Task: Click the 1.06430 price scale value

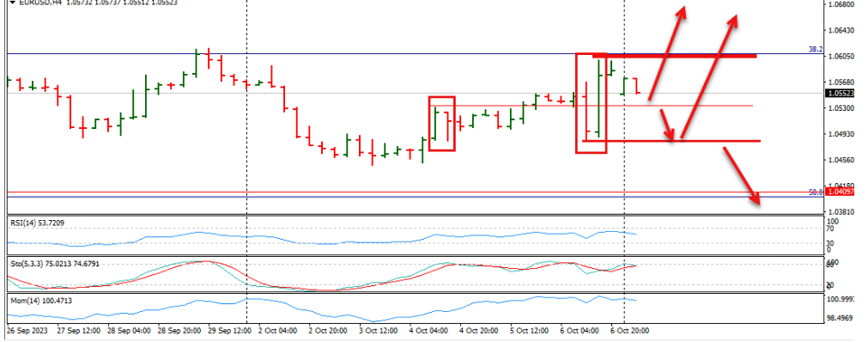Action: tap(841, 30)
